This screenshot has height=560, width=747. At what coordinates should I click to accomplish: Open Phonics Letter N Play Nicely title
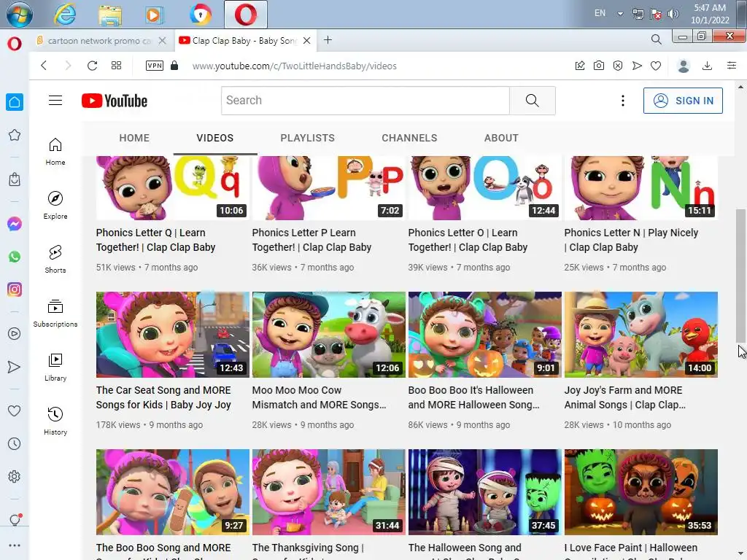pos(631,240)
